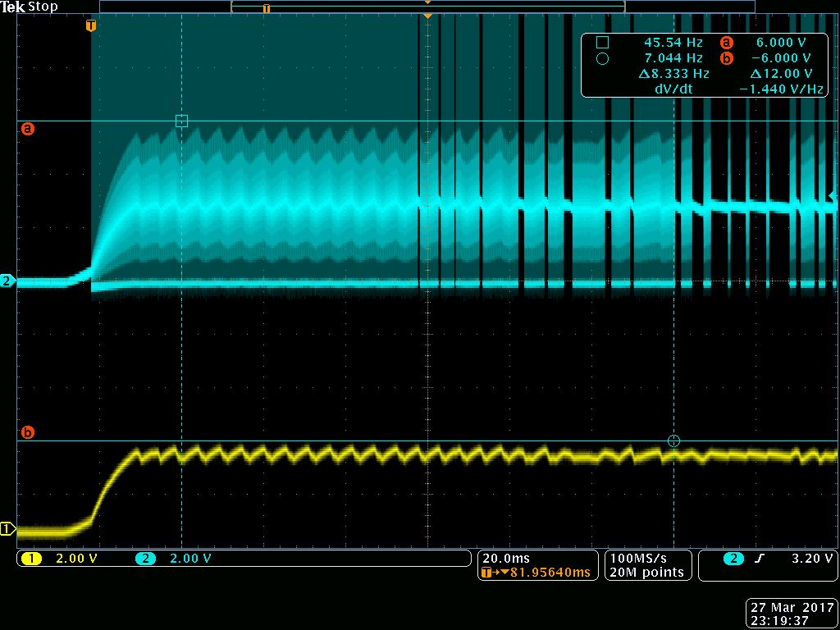Click the orange trigger position T marker
Screen dimensions: 840x630
[91, 25]
